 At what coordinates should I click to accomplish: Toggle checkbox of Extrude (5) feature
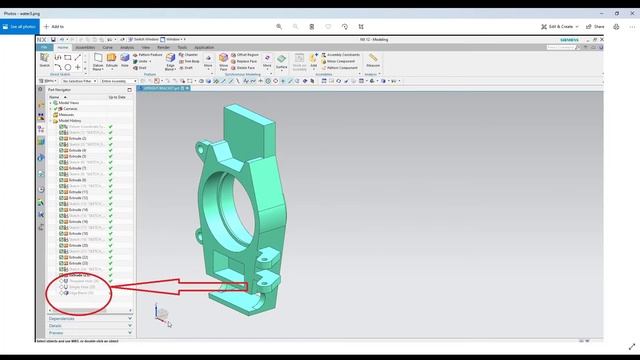pyautogui.click(x=61, y=156)
